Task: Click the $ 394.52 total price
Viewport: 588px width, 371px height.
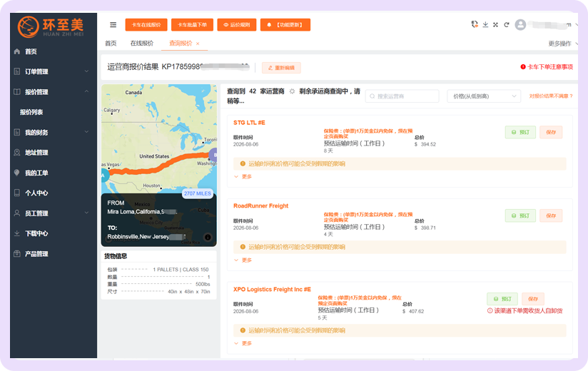Action: (425, 144)
